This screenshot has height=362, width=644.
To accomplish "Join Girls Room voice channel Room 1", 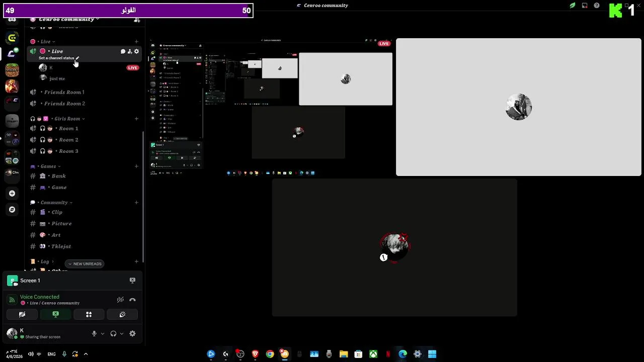I will 85,128.
